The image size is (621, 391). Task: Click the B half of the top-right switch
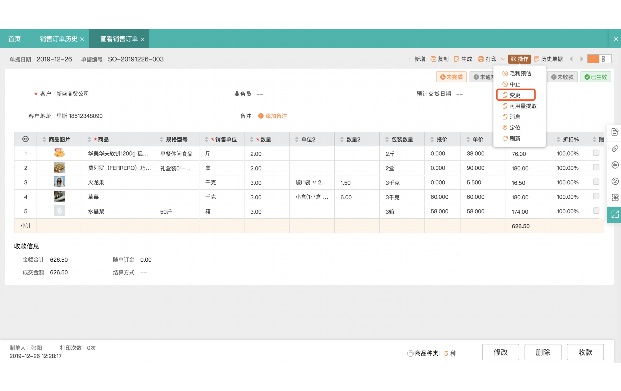click(x=605, y=59)
